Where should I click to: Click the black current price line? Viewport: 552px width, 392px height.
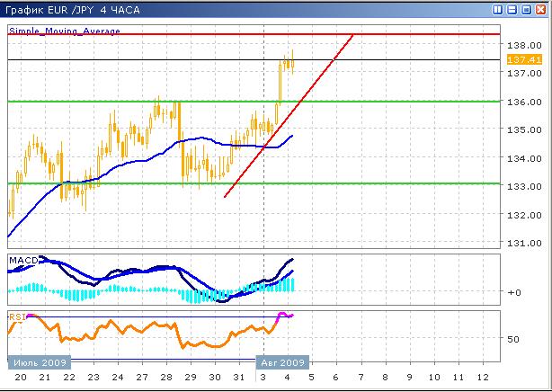(x=405, y=60)
